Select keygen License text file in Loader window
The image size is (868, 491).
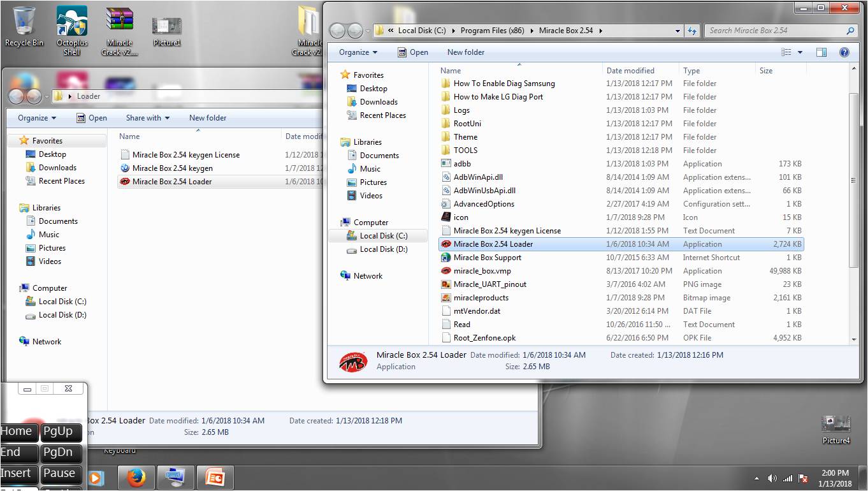click(185, 155)
